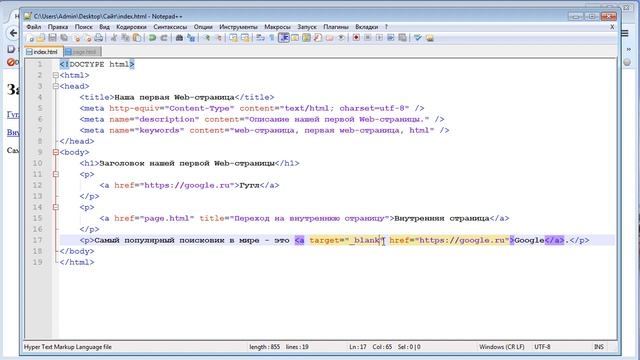The image size is (640, 360).
Task: Collapse the head section fold marker
Action: (56, 86)
